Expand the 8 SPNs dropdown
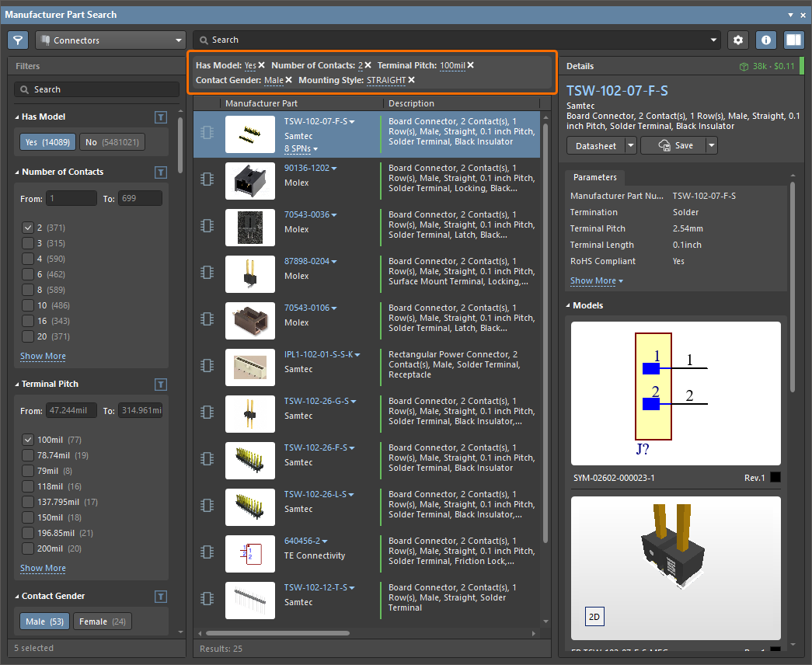The image size is (812, 665). [301, 148]
